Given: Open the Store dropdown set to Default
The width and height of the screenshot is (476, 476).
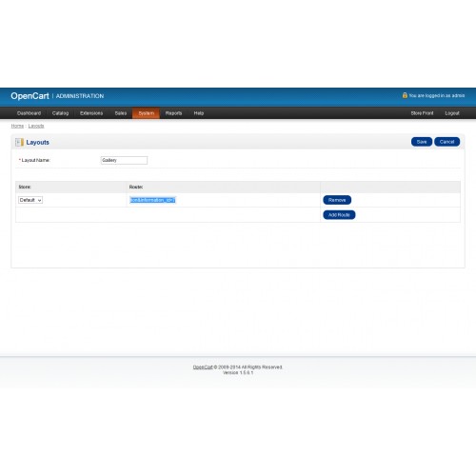Looking at the screenshot, I should 30,200.
